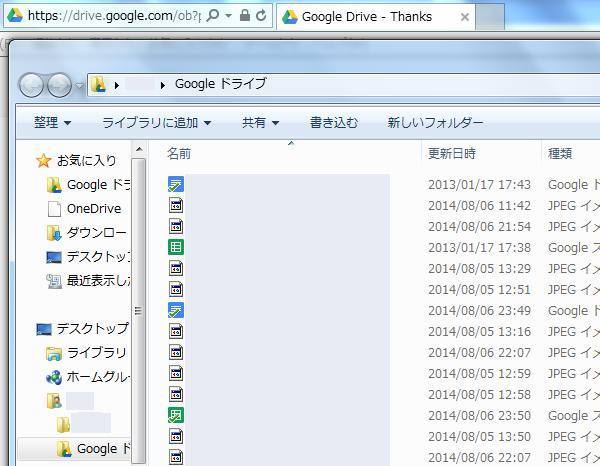Viewport: 600px width, 466px height.
Task: Open OneDrive in the favorites list
Action: [x=93, y=208]
